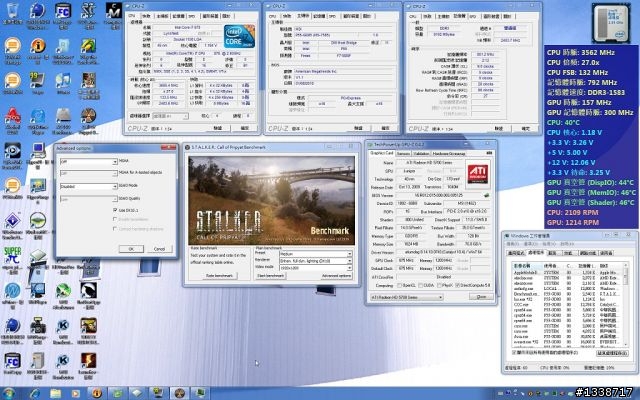Click 'CPU: 2109 RPM' in the sensor gadget
The width and height of the screenshot is (640, 400).
point(573,213)
